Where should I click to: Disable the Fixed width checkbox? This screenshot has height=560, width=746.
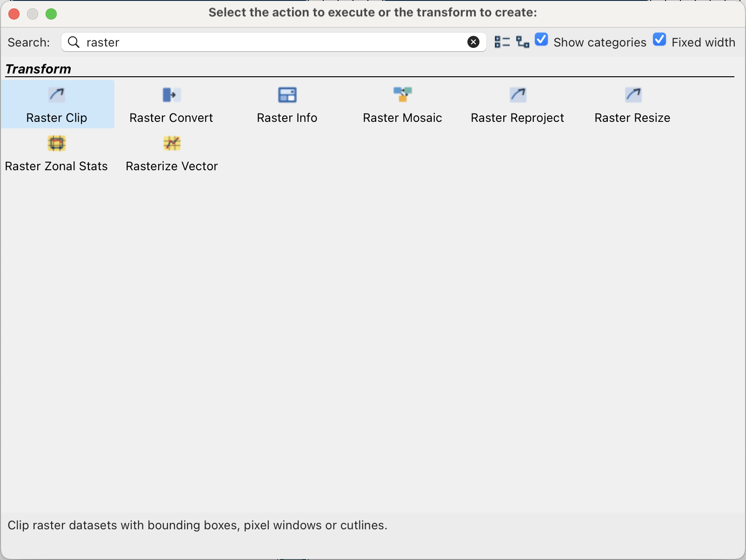point(659,40)
